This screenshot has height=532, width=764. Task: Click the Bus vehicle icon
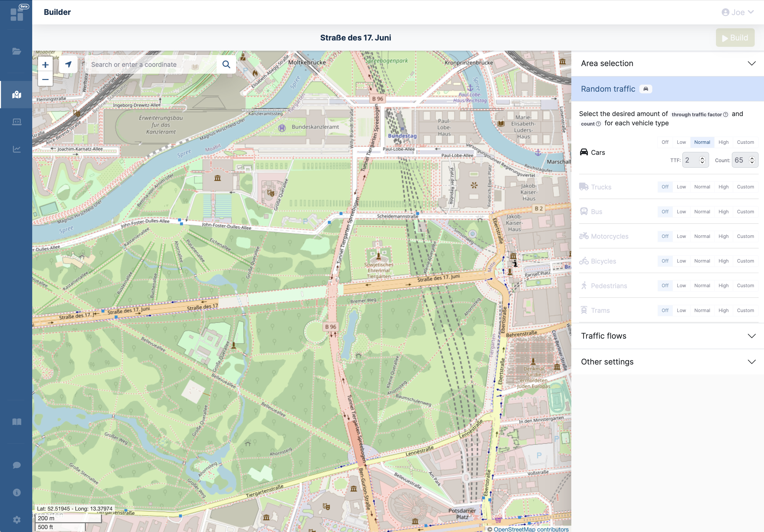(x=584, y=211)
